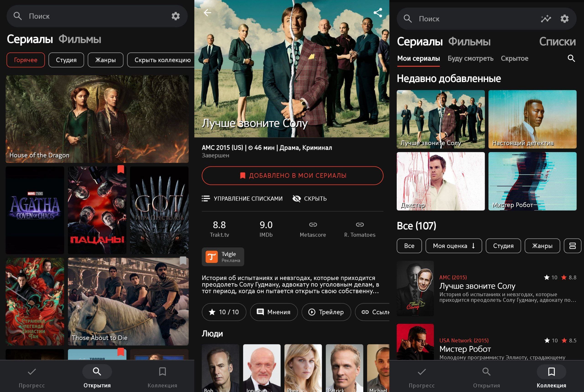Open House of the Dragon poster
584x392 pixels.
(97, 119)
